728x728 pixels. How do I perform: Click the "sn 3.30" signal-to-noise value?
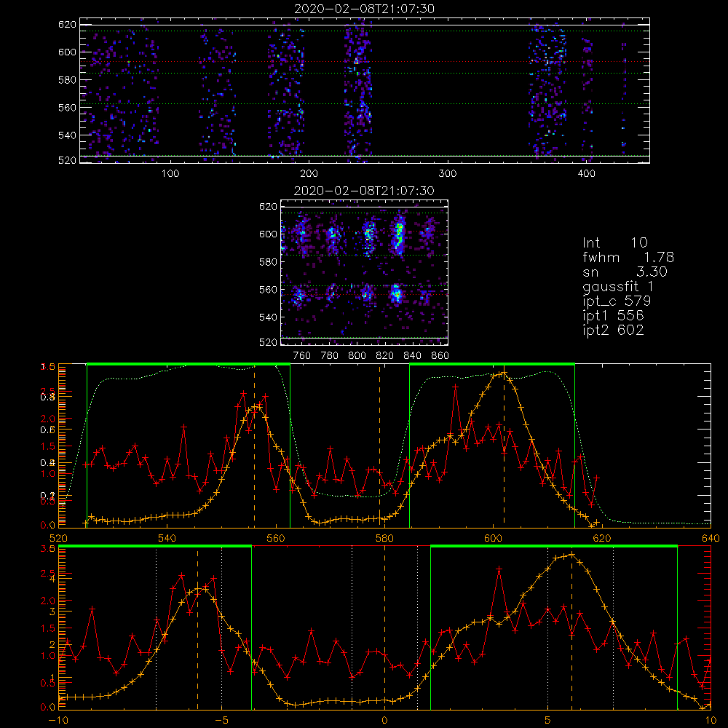click(x=625, y=272)
